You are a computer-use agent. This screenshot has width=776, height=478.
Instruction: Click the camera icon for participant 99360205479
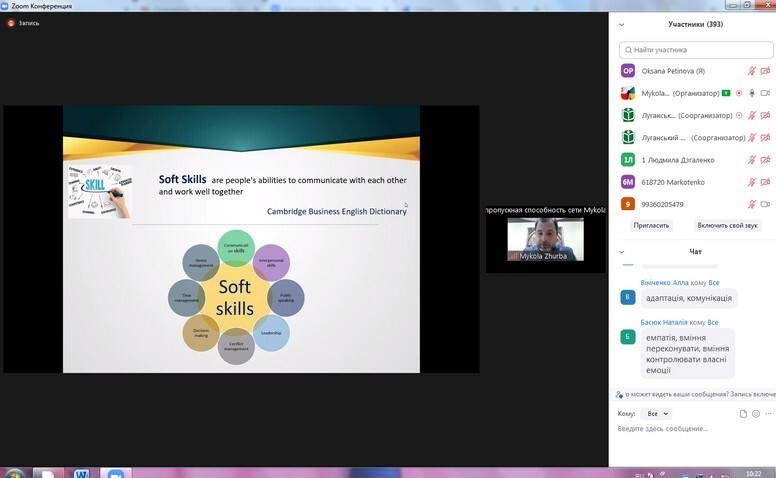(765, 204)
